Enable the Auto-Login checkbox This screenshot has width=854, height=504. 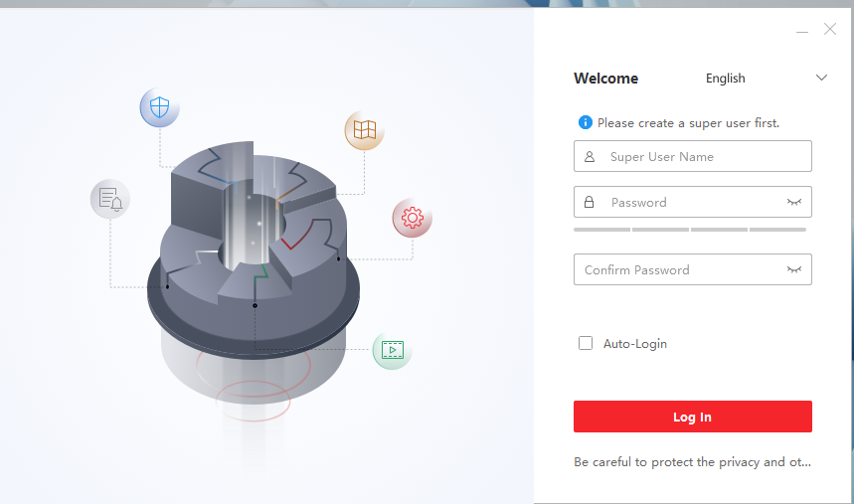[x=586, y=344]
